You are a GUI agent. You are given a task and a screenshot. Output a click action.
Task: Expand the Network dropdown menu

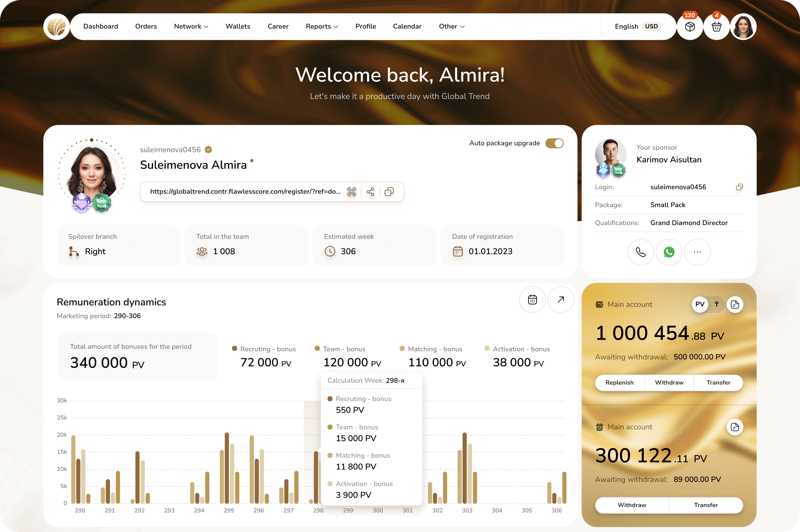point(191,26)
